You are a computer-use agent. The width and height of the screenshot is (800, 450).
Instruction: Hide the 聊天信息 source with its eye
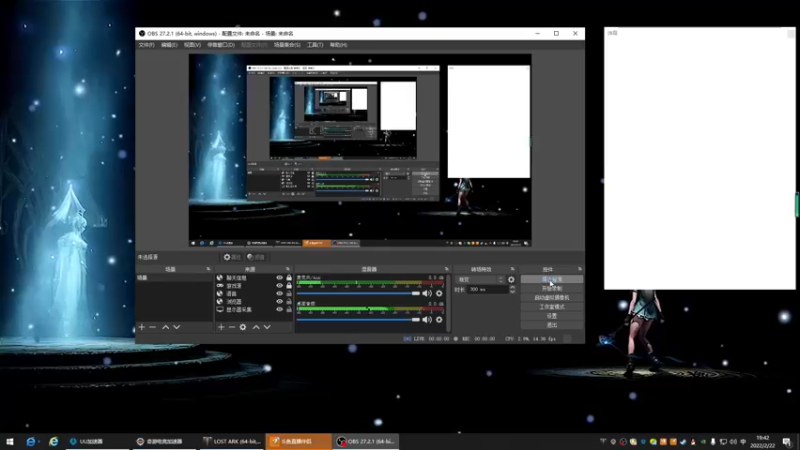(x=279, y=278)
